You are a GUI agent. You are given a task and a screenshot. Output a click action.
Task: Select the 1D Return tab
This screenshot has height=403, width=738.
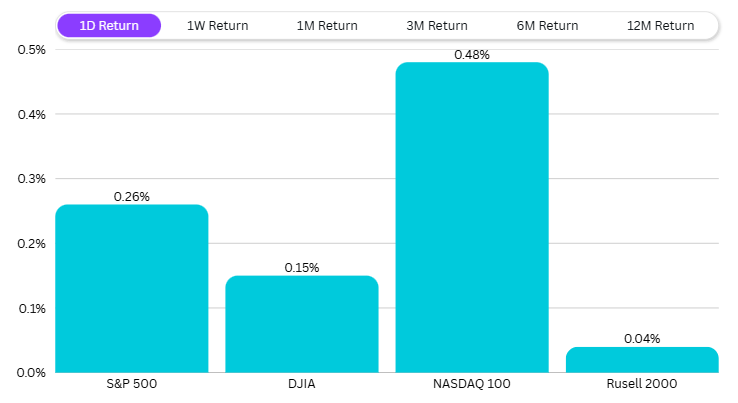pyautogui.click(x=109, y=25)
